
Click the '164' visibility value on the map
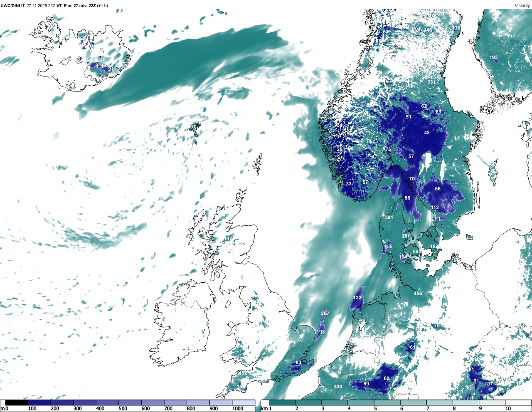tap(403, 257)
